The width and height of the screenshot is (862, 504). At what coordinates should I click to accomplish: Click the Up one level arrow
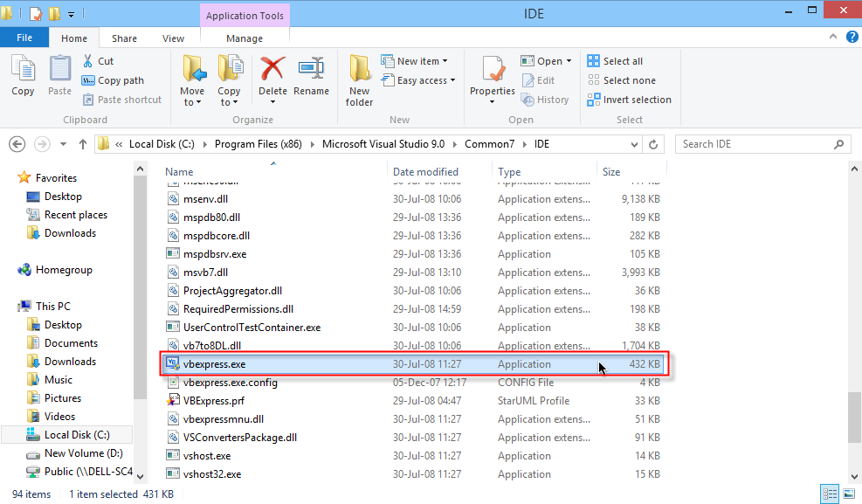83,144
